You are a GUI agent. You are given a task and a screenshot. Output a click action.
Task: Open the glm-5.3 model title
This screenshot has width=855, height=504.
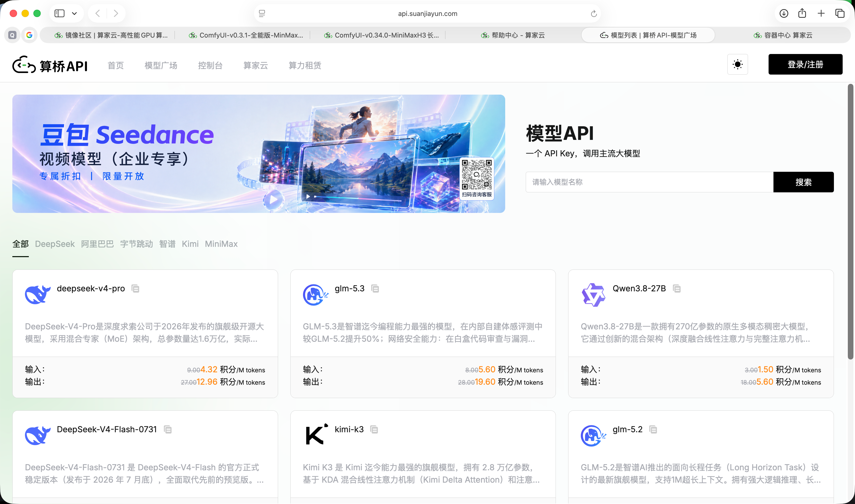[350, 288]
